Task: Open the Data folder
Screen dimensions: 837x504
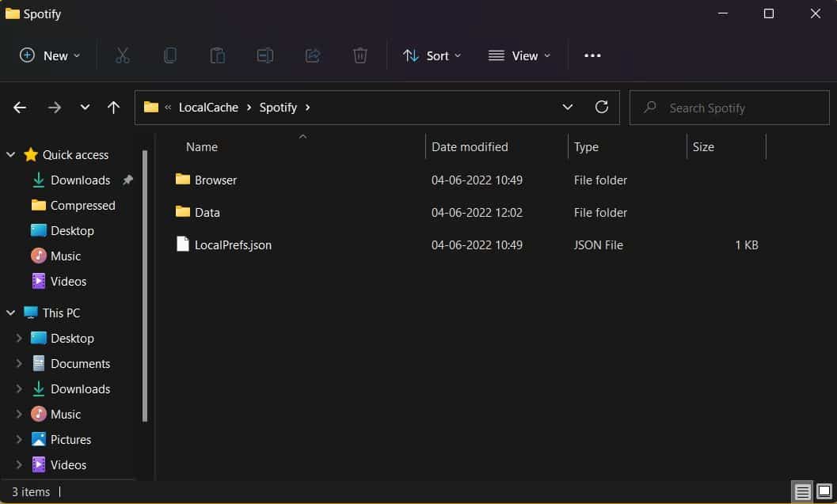Action: coord(209,212)
